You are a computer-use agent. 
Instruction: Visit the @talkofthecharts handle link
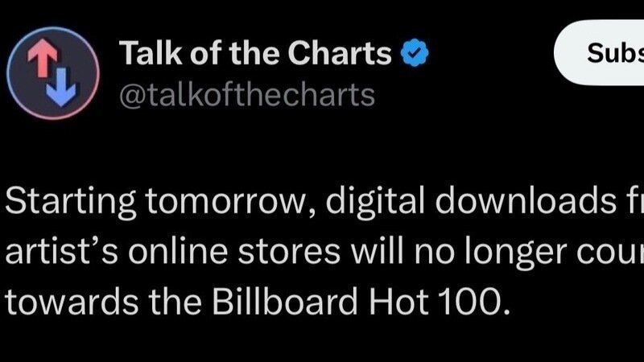tap(247, 95)
